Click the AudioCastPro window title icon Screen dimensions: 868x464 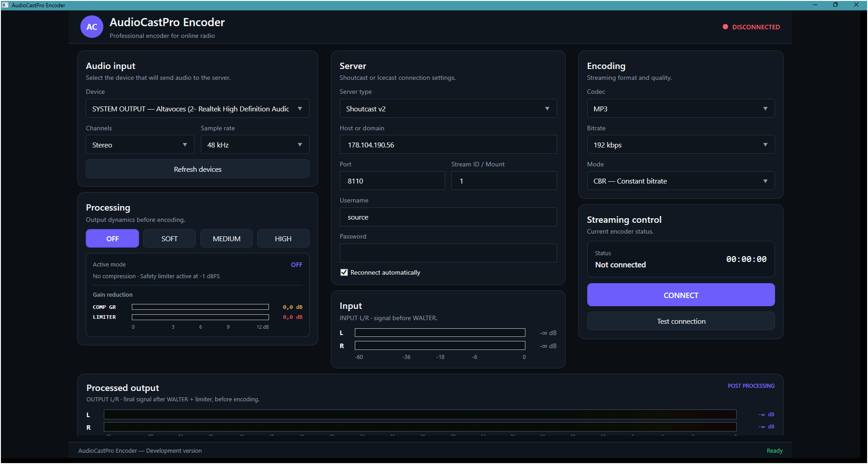(5, 5)
